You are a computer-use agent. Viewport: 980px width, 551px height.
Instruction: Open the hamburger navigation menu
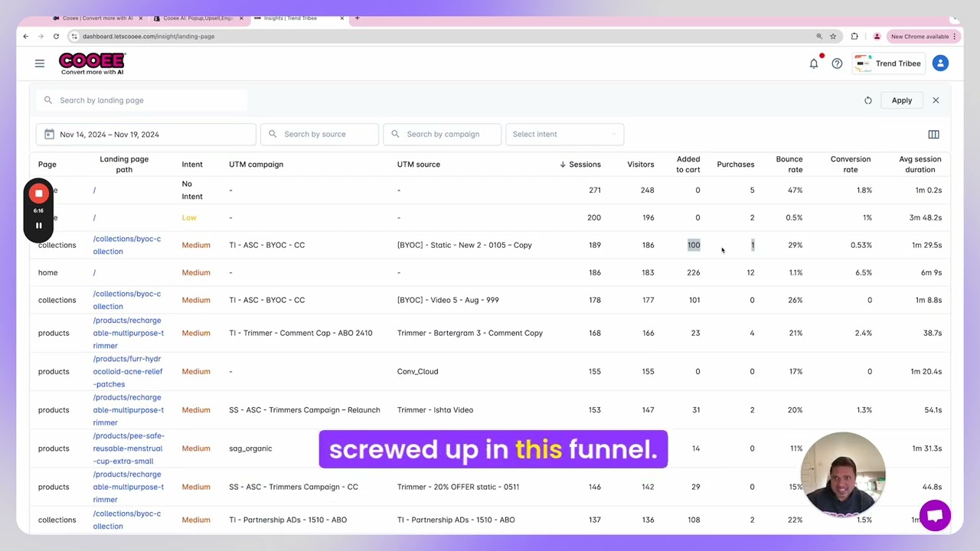click(x=40, y=64)
